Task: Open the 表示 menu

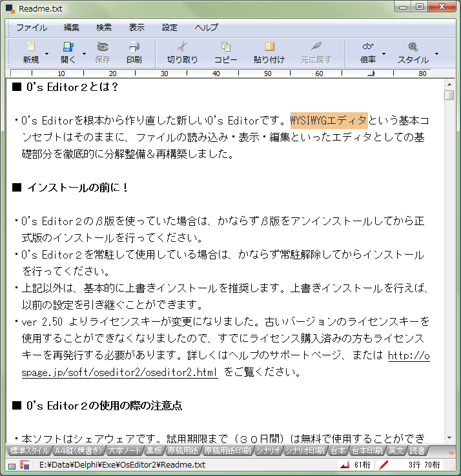Action: click(137, 28)
